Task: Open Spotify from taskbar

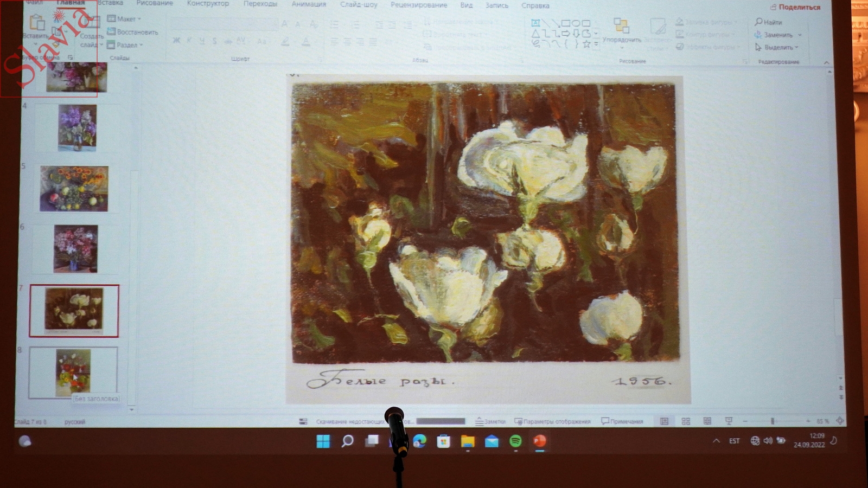Action: 515,441
